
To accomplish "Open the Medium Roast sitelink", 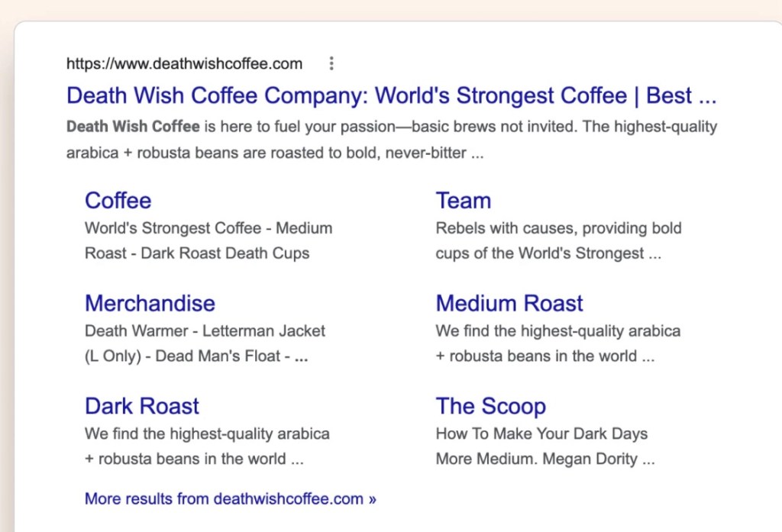I will pos(509,303).
